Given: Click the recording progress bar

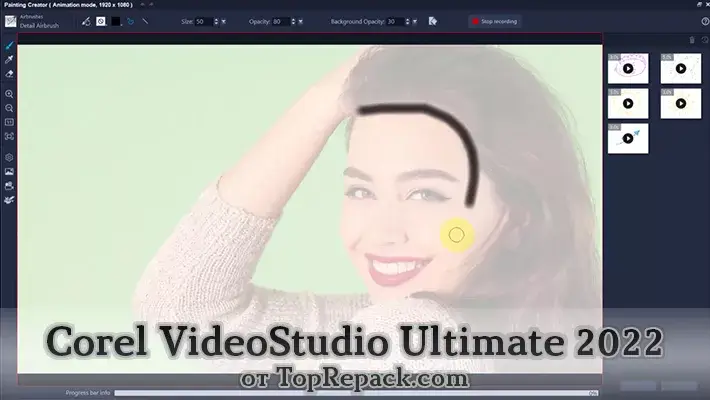Looking at the screenshot, I should tap(356, 393).
